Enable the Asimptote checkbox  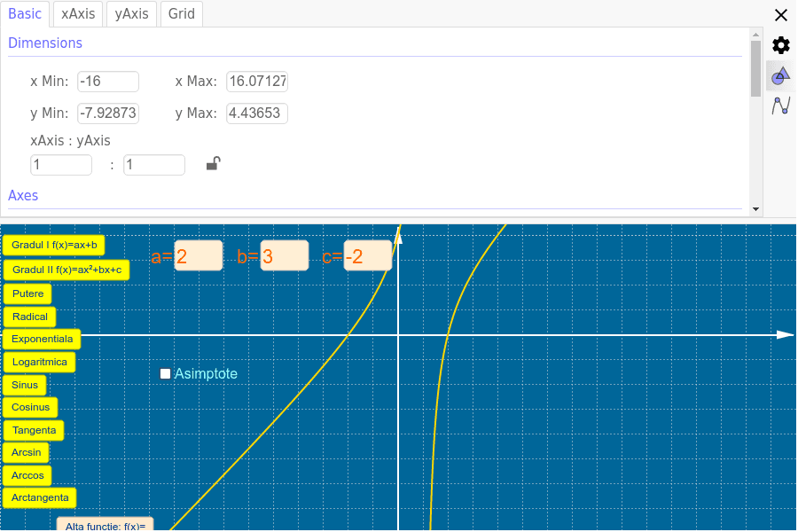pyautogui.click(x=165, y=373)
